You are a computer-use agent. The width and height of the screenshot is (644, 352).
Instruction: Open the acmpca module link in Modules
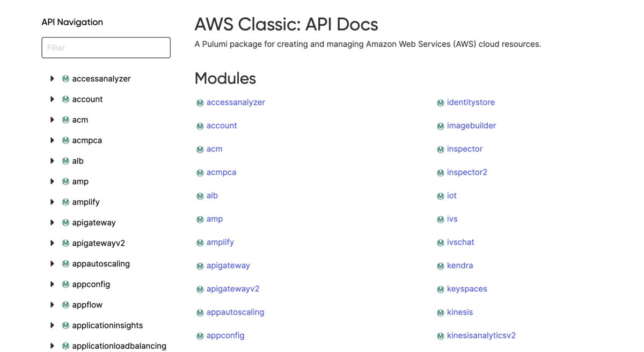click(x=221, y=172)
